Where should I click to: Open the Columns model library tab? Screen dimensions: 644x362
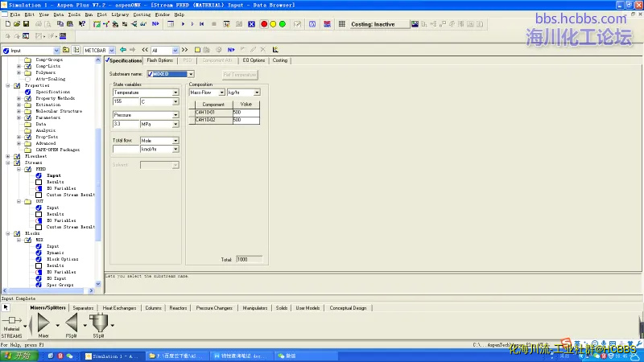pyautogui.click(x=153, y=308)
